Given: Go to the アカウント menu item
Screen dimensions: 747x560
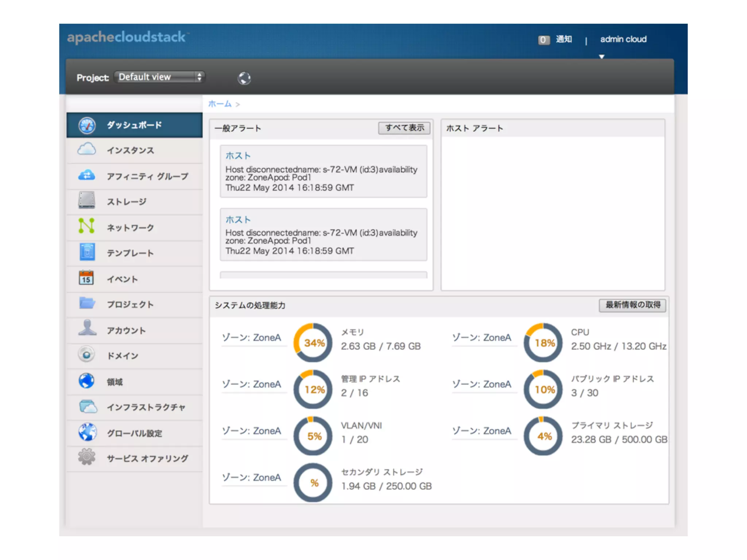Looking at the screenshot, I should 126,330.
